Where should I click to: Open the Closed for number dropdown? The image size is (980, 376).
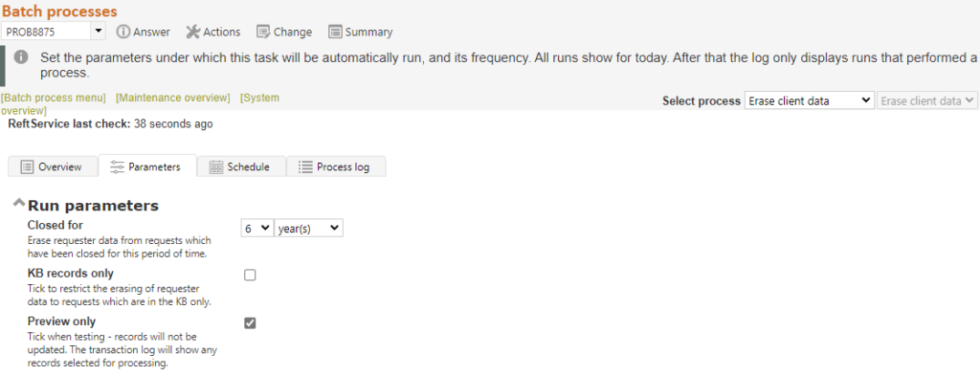(256, 229)
